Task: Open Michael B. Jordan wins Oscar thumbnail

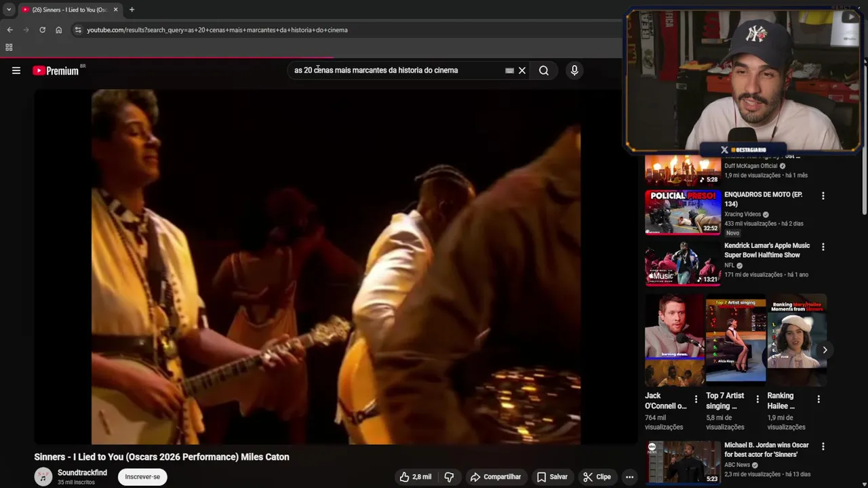Action: (683, 462)
